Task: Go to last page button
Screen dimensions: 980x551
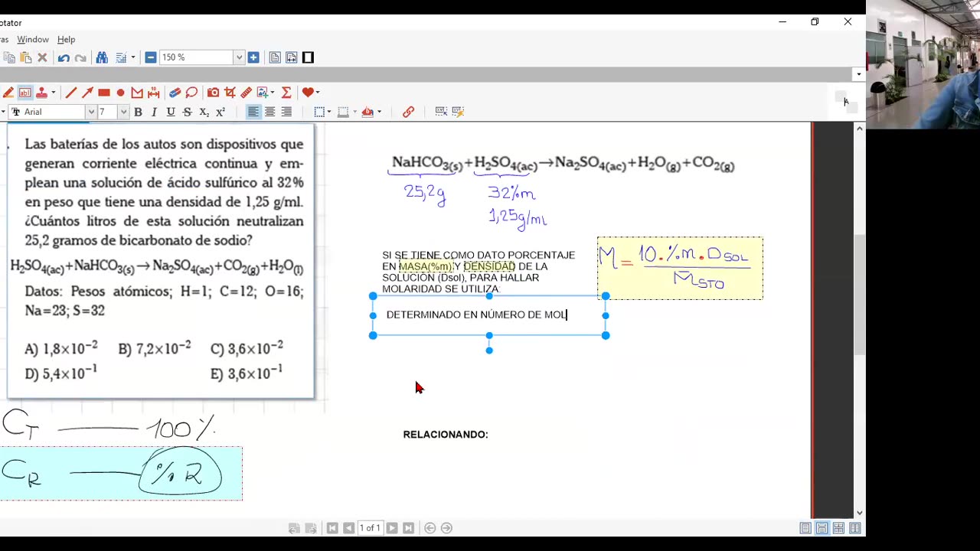Action: pos(408,528)
